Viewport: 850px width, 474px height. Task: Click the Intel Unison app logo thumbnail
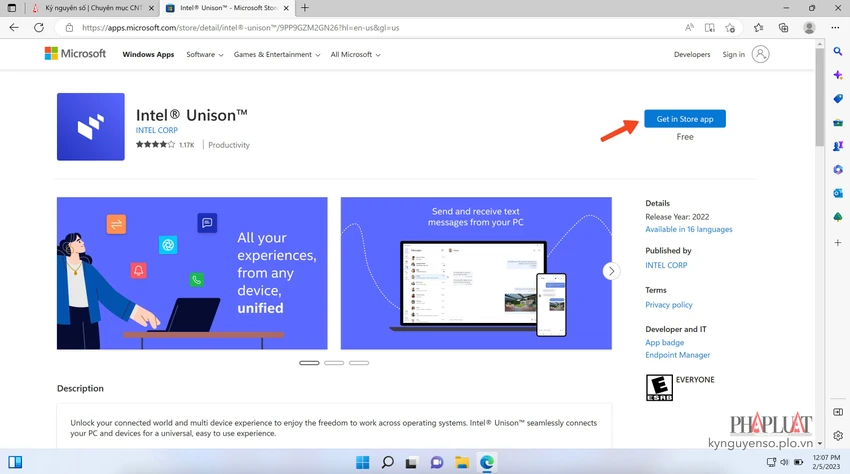[91, 127]
